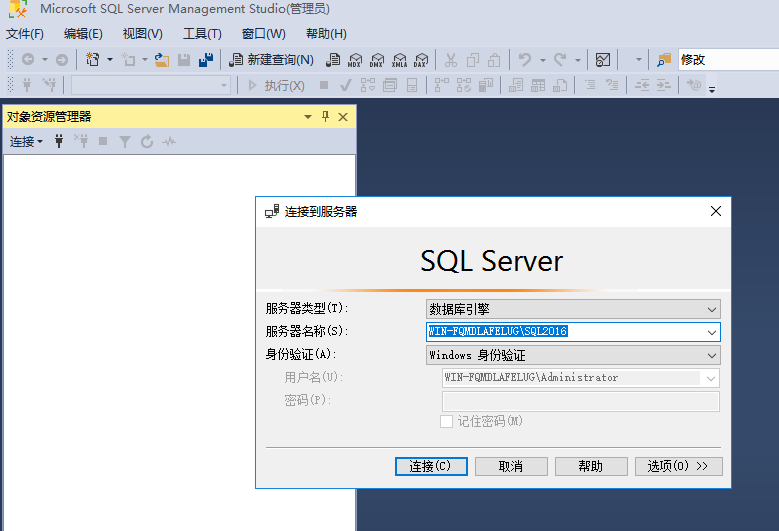
Task: Pin the Object Explorer panel
Action: 325,117
